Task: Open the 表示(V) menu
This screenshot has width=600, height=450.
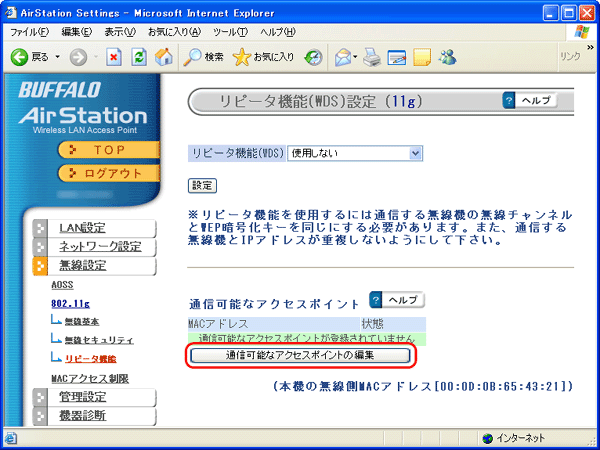Action: point(120,32)
